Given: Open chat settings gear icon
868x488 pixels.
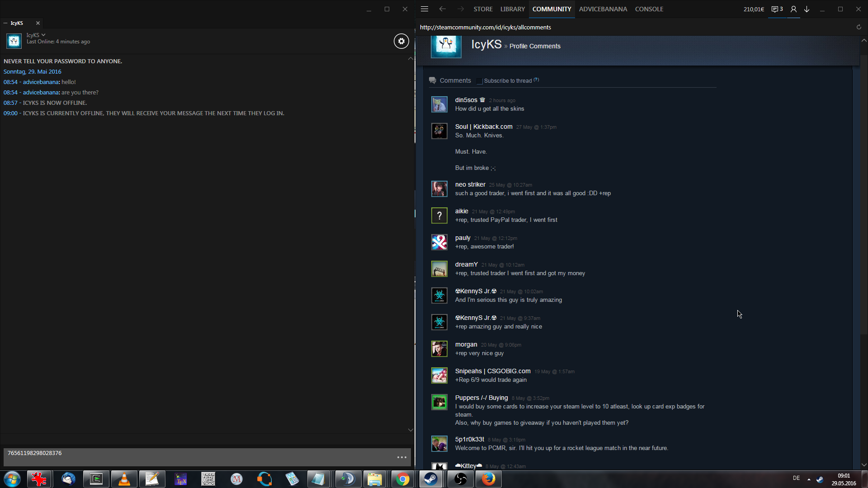Looking at the screenshot, I should (401, 41).
